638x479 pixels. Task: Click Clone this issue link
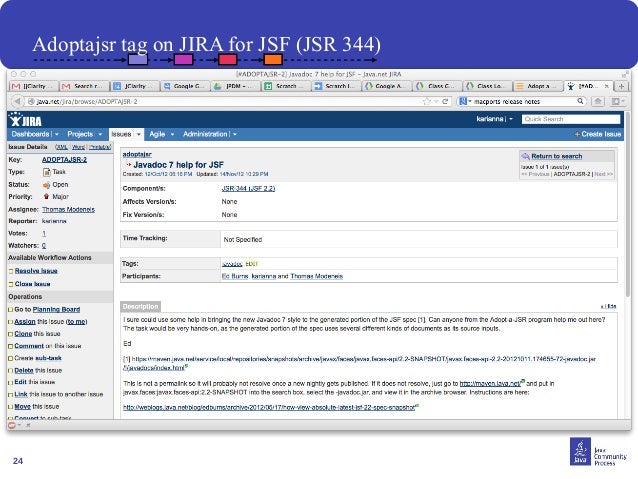(x=23, y=334)
